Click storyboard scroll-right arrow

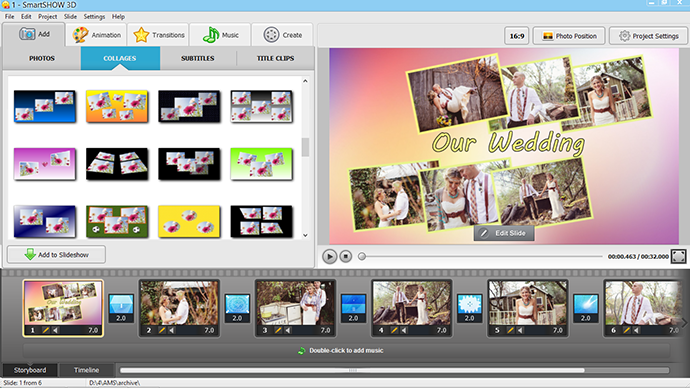tap(684, 323)
